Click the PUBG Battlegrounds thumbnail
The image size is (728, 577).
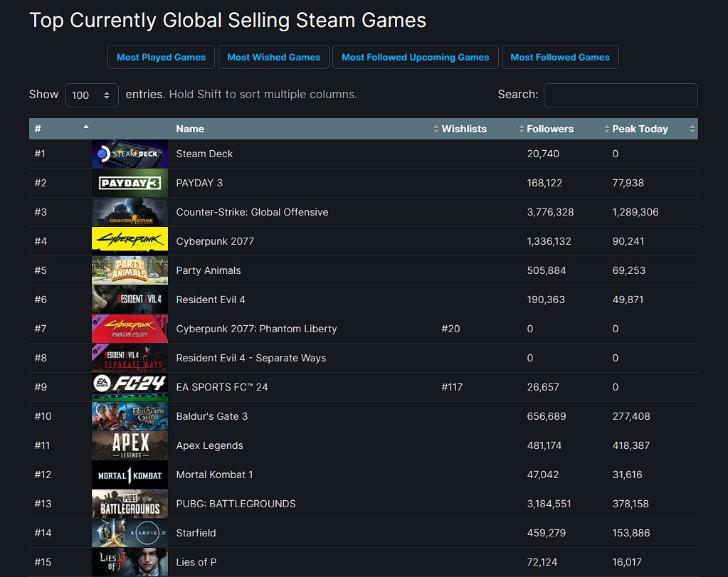point(130,504)
